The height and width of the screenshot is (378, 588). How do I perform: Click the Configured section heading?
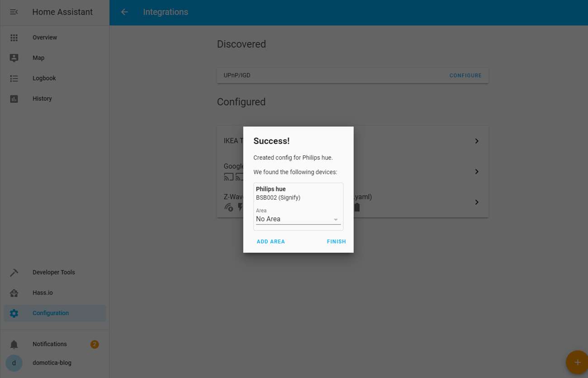[241, 102]
